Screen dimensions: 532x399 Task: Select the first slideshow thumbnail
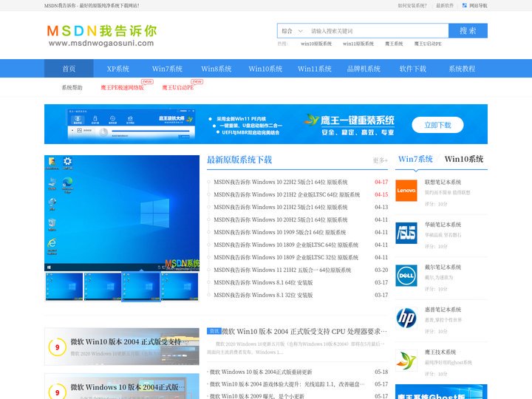point(64,287)
